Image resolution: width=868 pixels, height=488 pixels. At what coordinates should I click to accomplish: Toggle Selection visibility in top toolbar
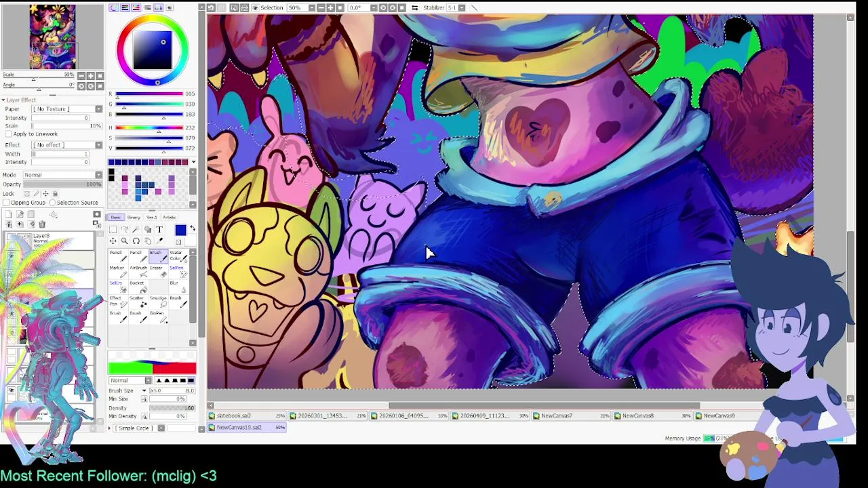click(x=255, y=7)
